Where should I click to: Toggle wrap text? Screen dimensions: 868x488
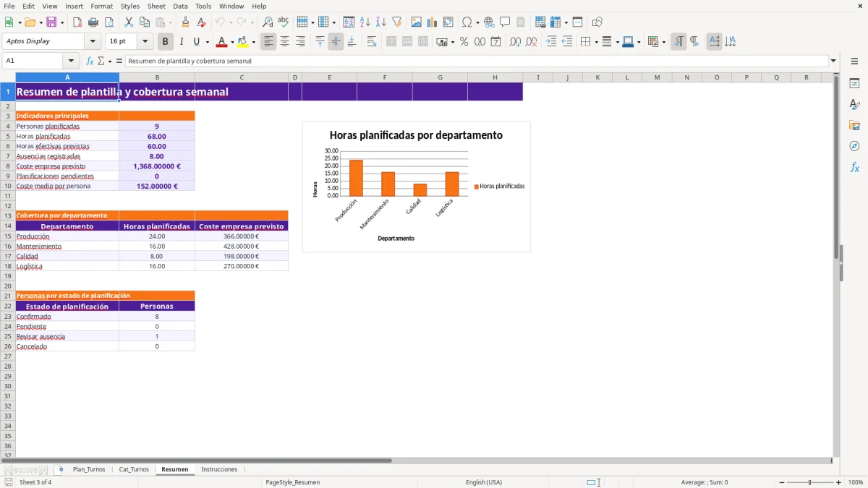(x=371, y=42)
